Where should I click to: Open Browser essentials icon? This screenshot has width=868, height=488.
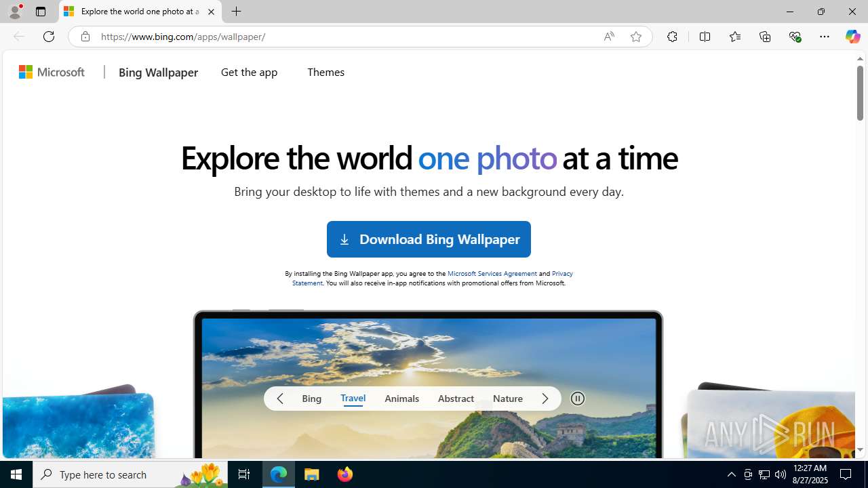pyautogui.click(x=795, y=37)
